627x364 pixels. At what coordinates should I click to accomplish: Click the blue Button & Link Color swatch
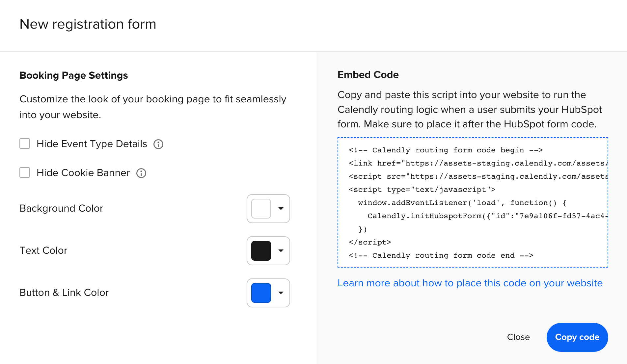coord(261,293)
